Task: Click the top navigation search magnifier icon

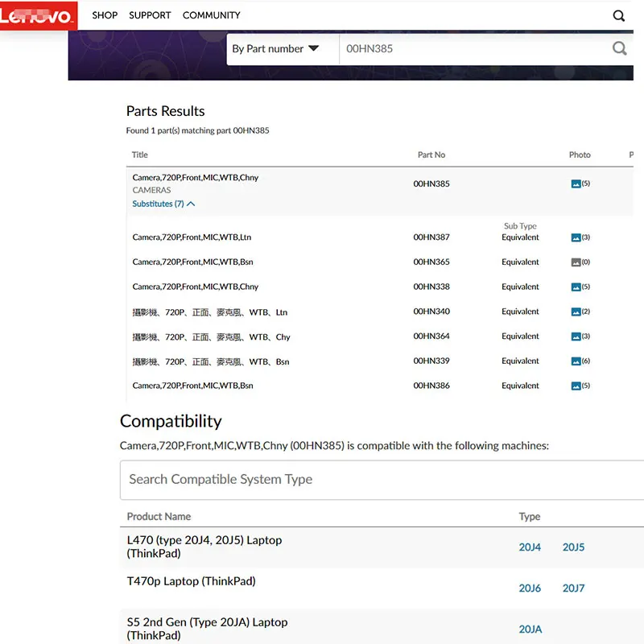Action: pos(618,15)
